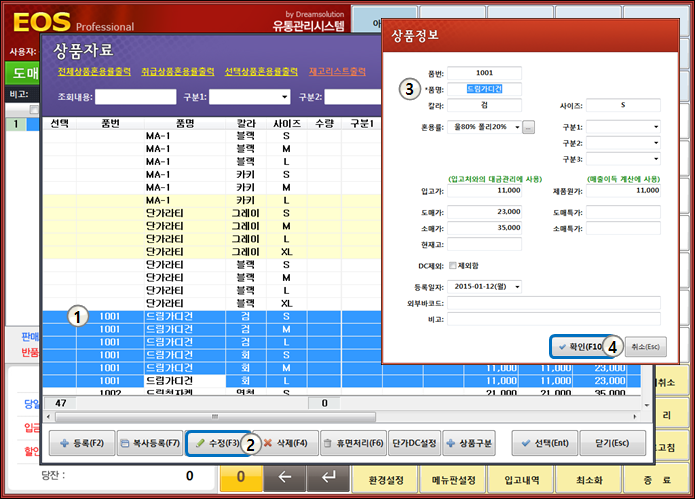Click the 휴면처리(F6) trash-icon button
Viewport: 695px width, 499px height.
tap(353, 443)
